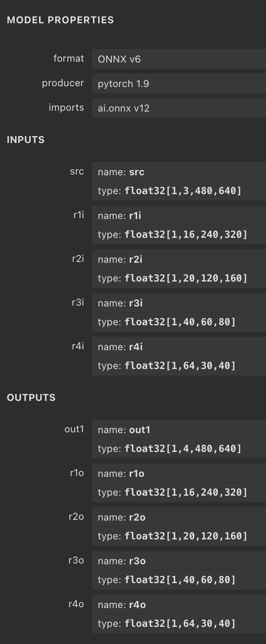Select the r1i input name row

(179, 215)
